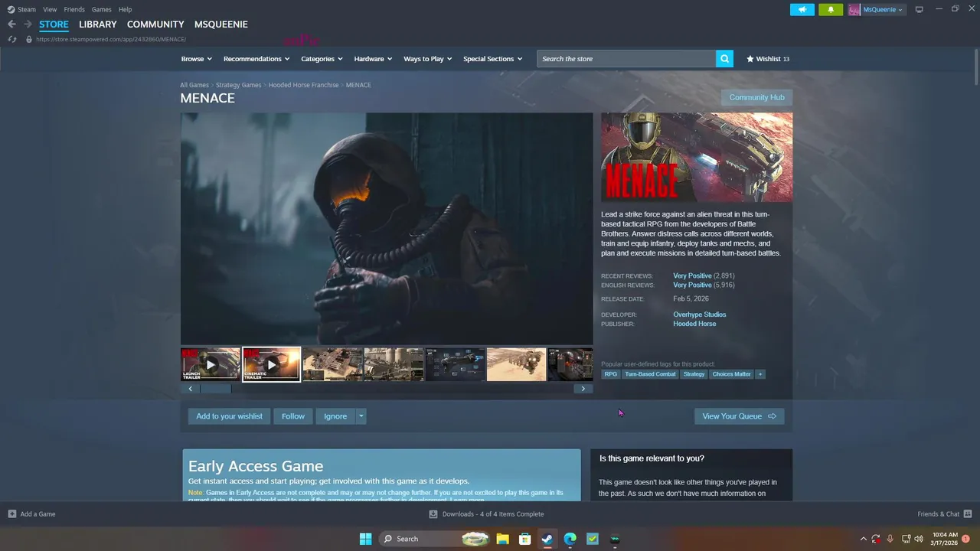Click the All Games breadcrumb

194,85
